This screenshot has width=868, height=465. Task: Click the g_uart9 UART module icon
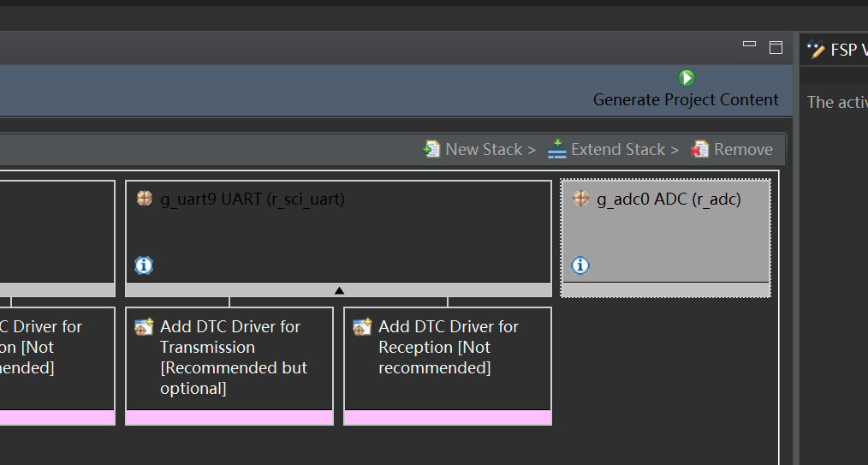[145, 198]
